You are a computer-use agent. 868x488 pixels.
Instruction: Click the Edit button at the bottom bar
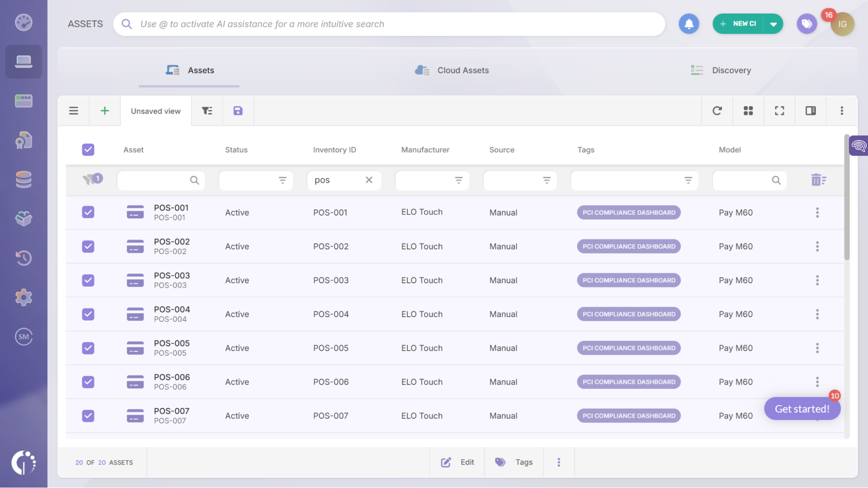pyautogui.click(x=457, y=462)
